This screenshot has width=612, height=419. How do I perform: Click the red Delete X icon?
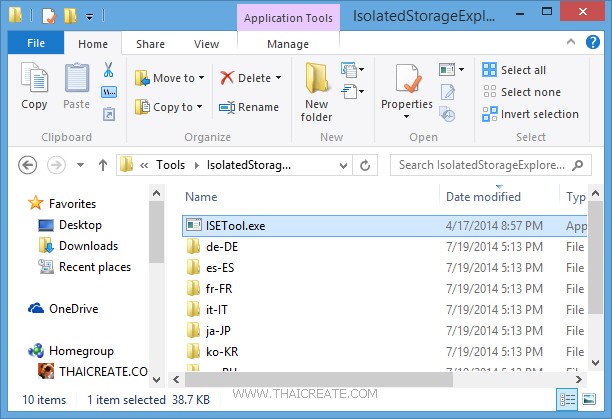[227, 78]
